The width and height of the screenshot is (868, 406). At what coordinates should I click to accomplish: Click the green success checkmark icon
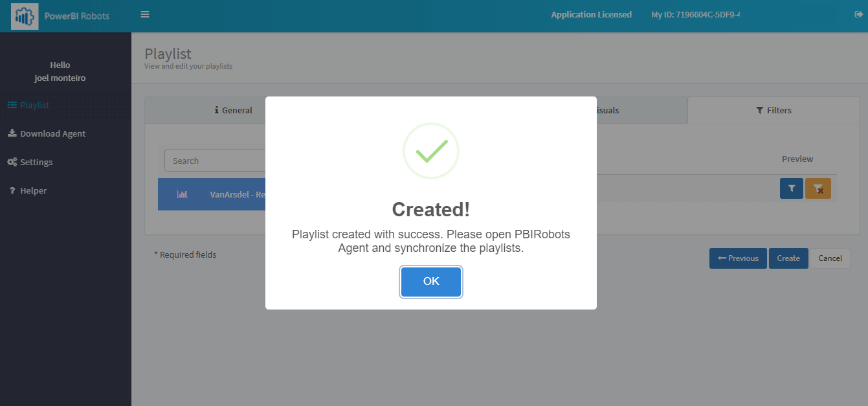pyautogui.click(x=431, y=151)
